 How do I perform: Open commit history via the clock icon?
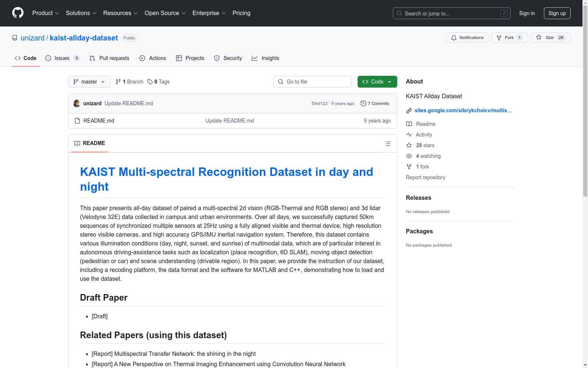tap(363, 103)
